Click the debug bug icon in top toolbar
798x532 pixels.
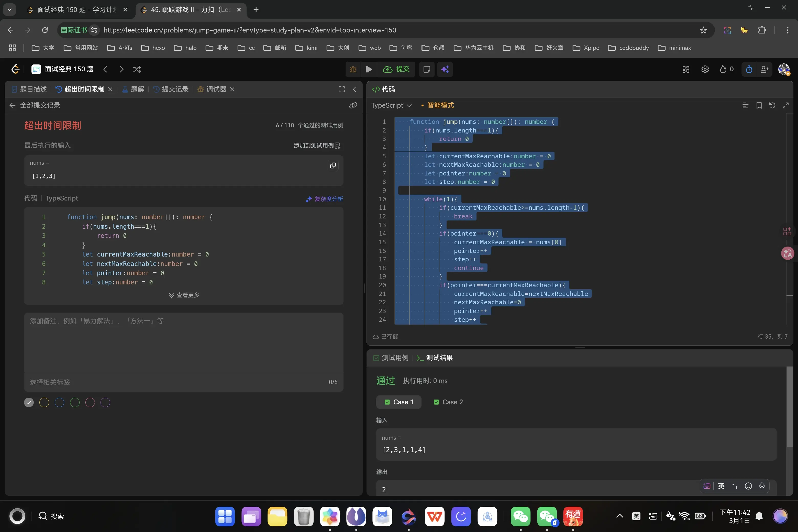tap(353, 69)
